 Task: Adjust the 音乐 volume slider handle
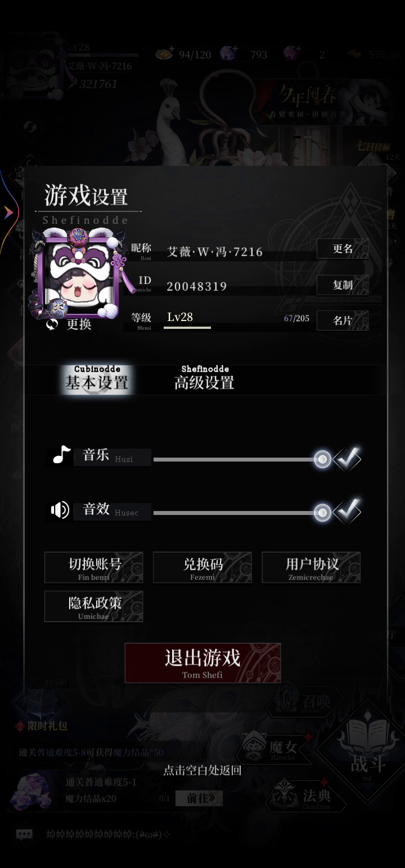322,460
